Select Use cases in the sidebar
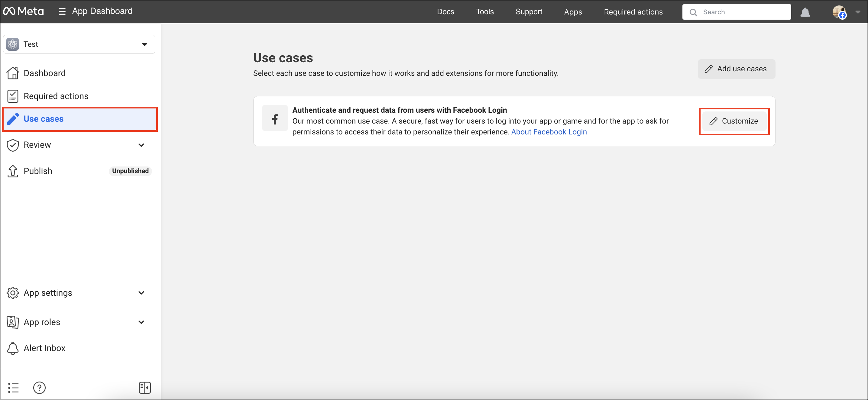The width and height of the screenshot is (868, 400). pyautogui.click(x=80, y=119)
